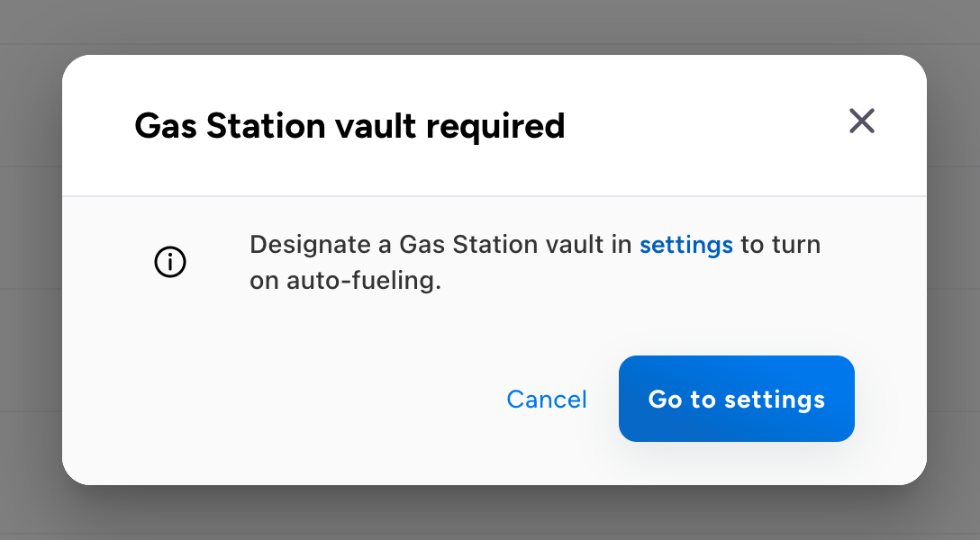Click the Designate a Gas Station vault message
This screenshot has height=540, width=980.
(x=535, y=262)
